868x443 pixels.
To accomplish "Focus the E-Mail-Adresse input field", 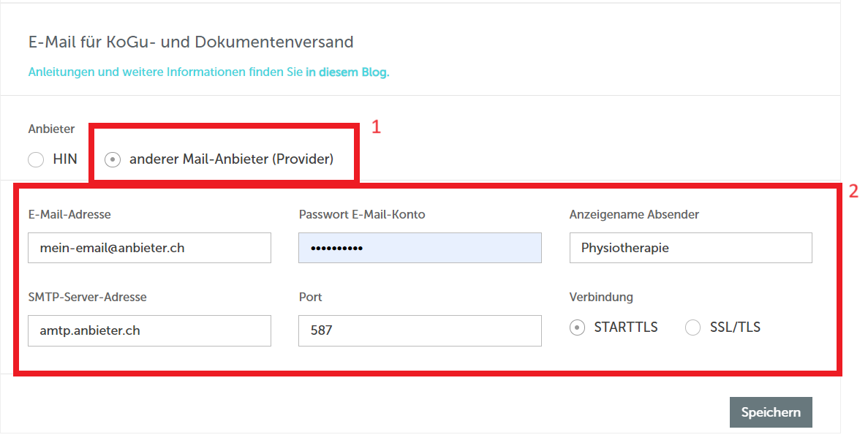I will [x=149, y=248].
